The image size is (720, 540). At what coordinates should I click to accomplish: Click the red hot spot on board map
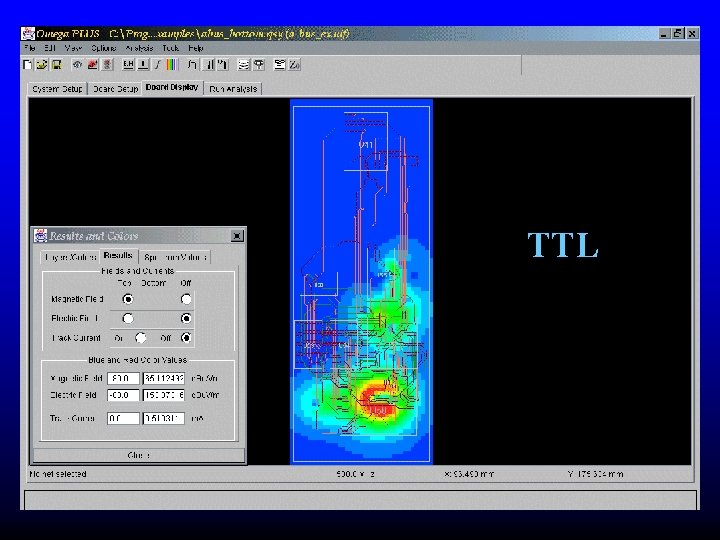click(379, 402)
